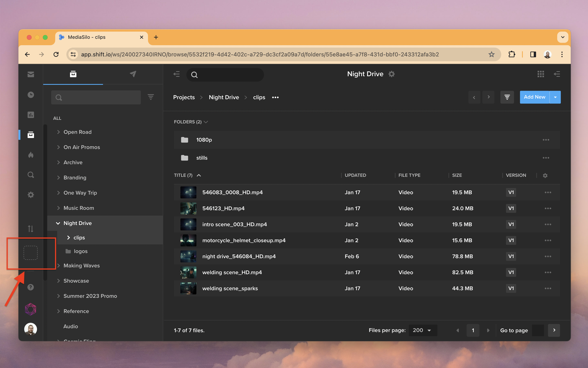
Task: Open column settings gear in table header
Action: [x=545, y=175]
